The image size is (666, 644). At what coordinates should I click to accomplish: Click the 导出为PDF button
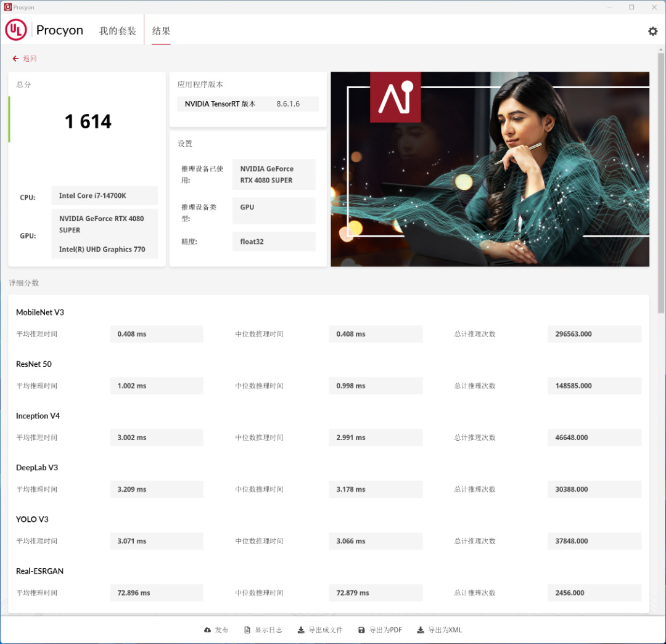pos(380,630)
